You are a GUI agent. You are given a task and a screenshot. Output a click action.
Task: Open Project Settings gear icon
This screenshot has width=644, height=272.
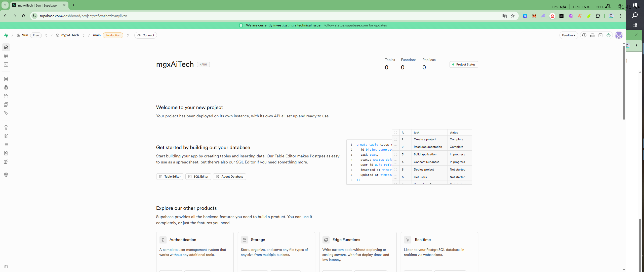pyautogui.click(x=6, y=175)
